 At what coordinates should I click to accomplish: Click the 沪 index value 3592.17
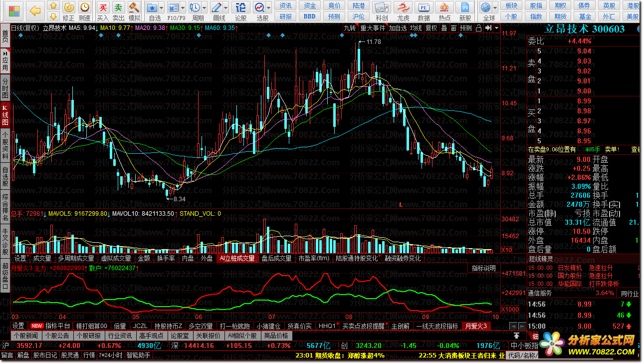[x=29, y=346]
